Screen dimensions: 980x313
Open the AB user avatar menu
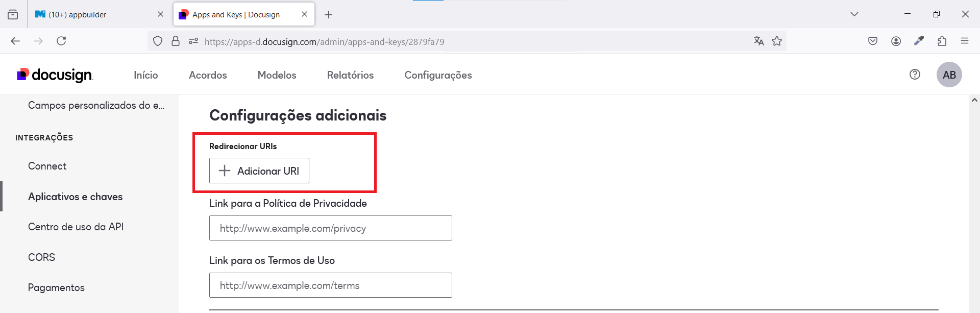pyautogui.click(x=949, y=75)
